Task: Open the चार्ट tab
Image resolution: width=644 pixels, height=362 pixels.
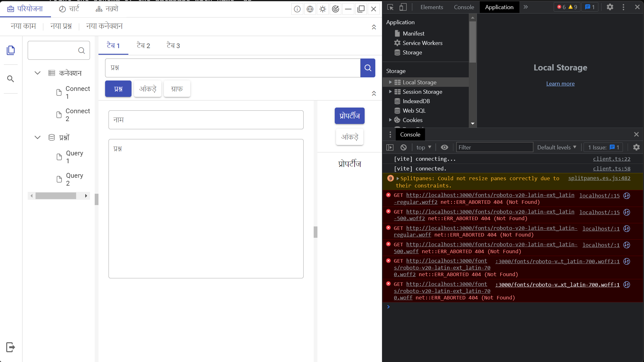Action: coord(69,8)
